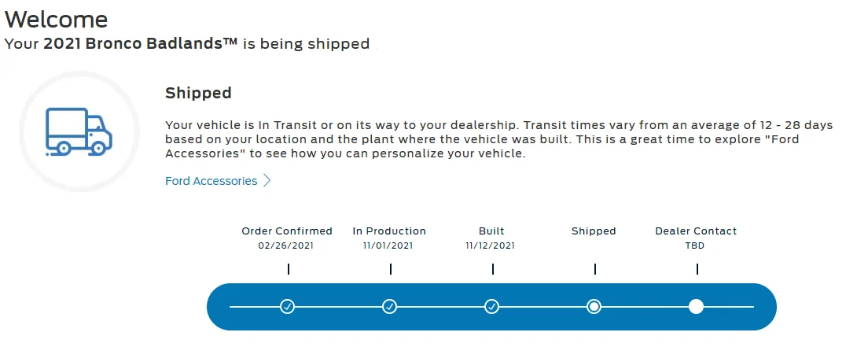Click the blue delivery truck icon

pos(79,131)
